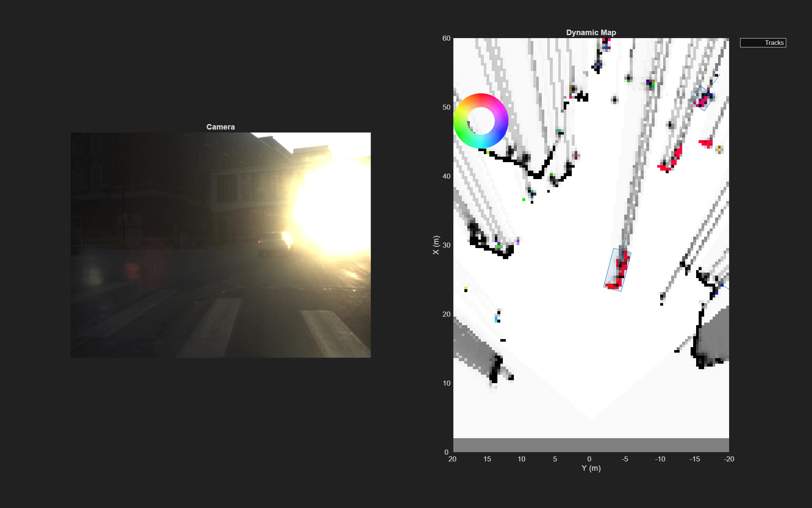Select the track bounding box at top right

pyautogui.click(x=702, y=98)
